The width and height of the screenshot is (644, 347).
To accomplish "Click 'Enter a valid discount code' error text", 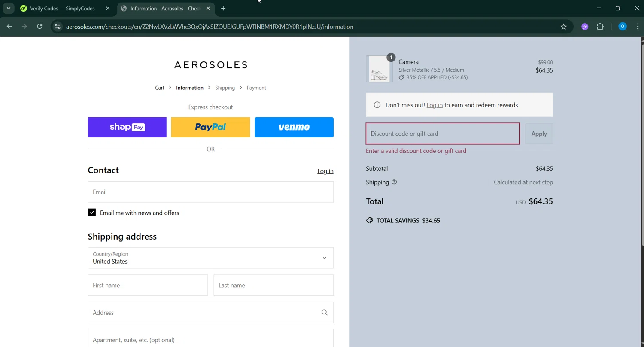I will (x=416, y=151).
